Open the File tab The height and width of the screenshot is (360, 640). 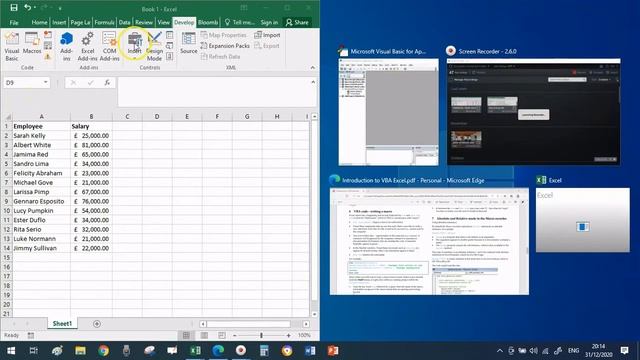[x=14, y=22]
